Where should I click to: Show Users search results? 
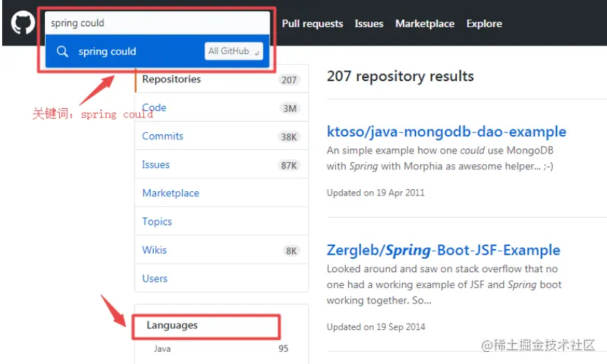[x=154, y=279]
